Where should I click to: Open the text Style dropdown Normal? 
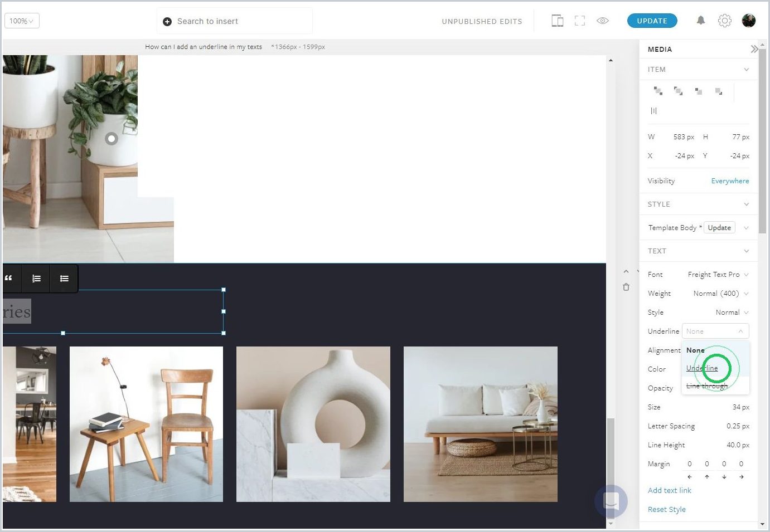(x=732, y=313)
